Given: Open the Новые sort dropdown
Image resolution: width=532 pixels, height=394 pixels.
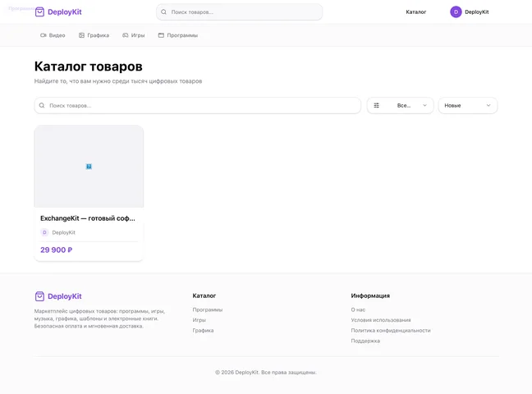Looking at the screenshot, I should (468, 106).
